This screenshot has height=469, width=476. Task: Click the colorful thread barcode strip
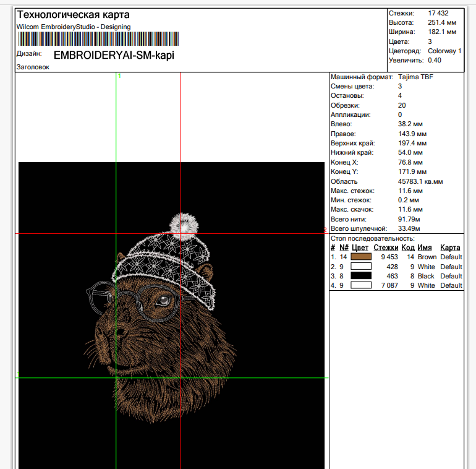pos(98,39)
